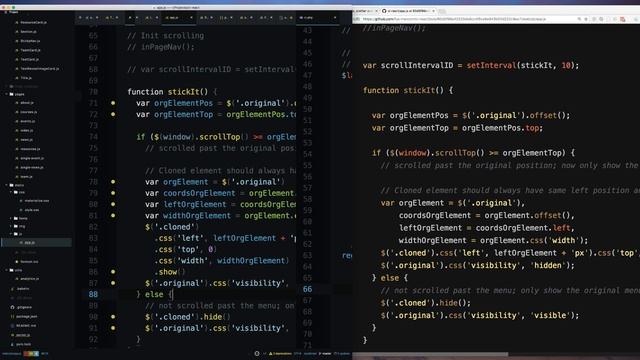Click the gutter dot on line 87
Image resolution: width=640 pixels, height=360 pixels.
click(113, 283)
